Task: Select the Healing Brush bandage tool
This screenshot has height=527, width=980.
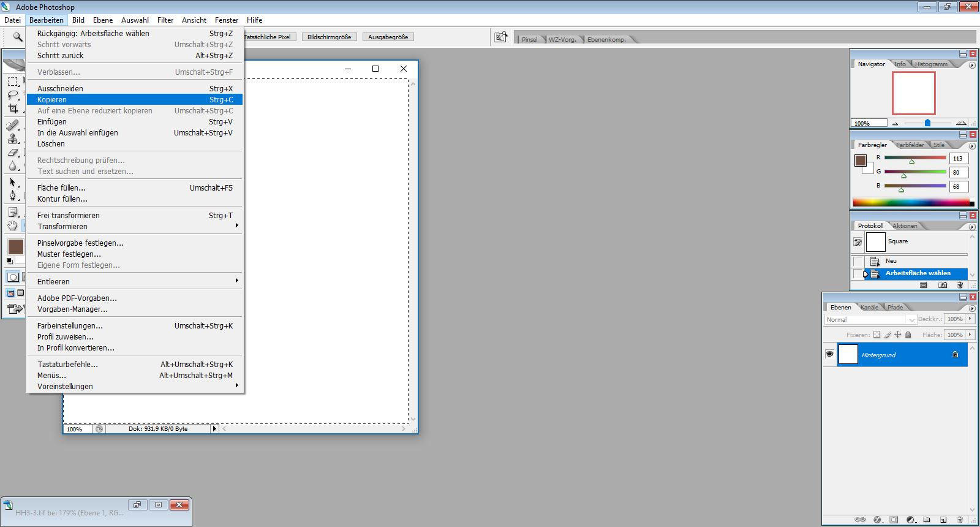Action: [x=13, y=125]
